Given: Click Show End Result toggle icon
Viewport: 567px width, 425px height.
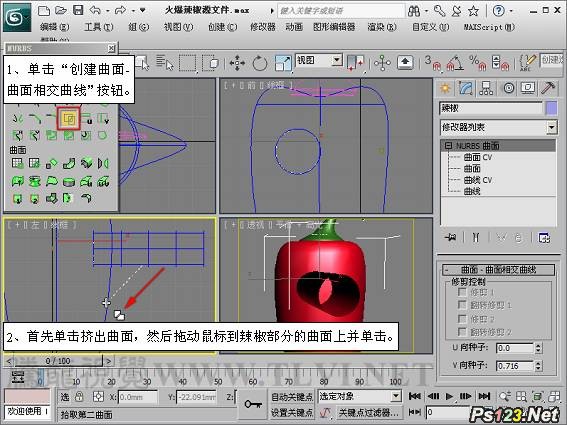Looking at the screenshot, I should tap(476, 238).
